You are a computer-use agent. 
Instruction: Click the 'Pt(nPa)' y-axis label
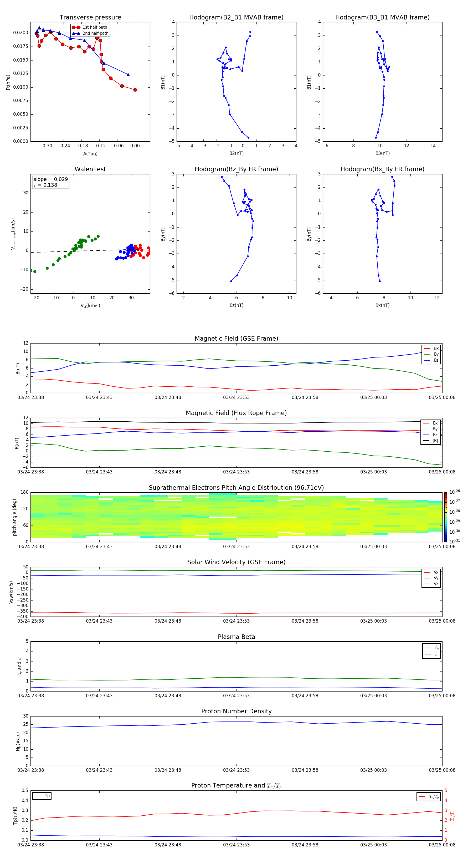[8, 82]
